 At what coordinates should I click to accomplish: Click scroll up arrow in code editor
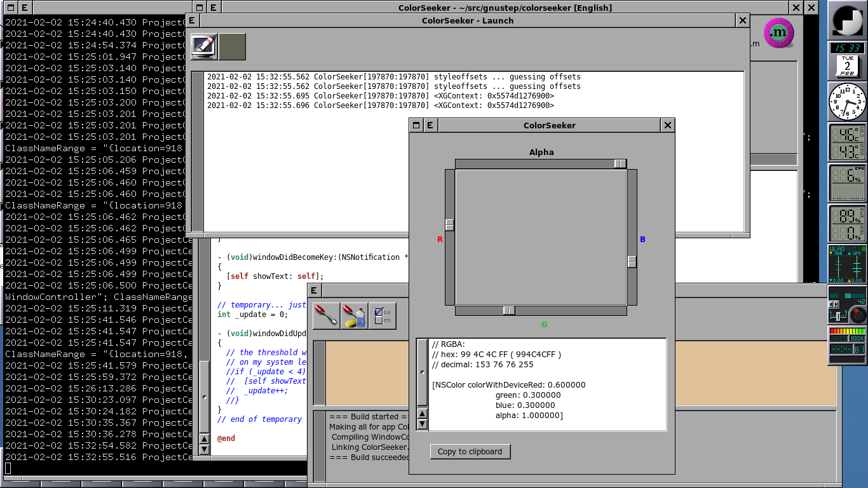(x=204, y=439)
